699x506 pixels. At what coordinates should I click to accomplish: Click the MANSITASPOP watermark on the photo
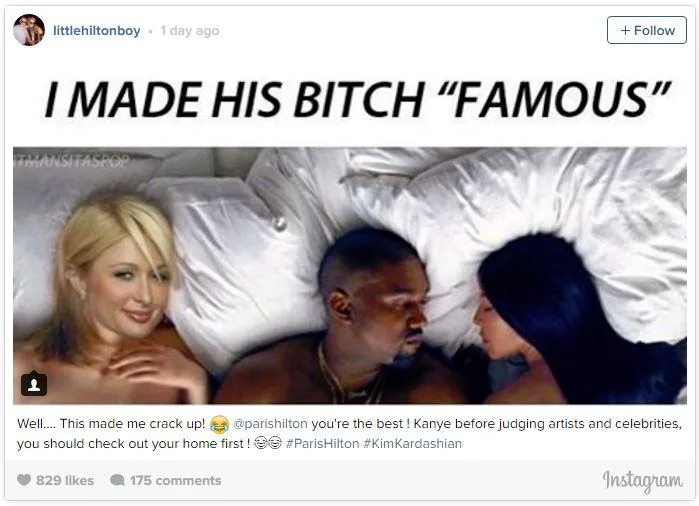pos(71,160)
